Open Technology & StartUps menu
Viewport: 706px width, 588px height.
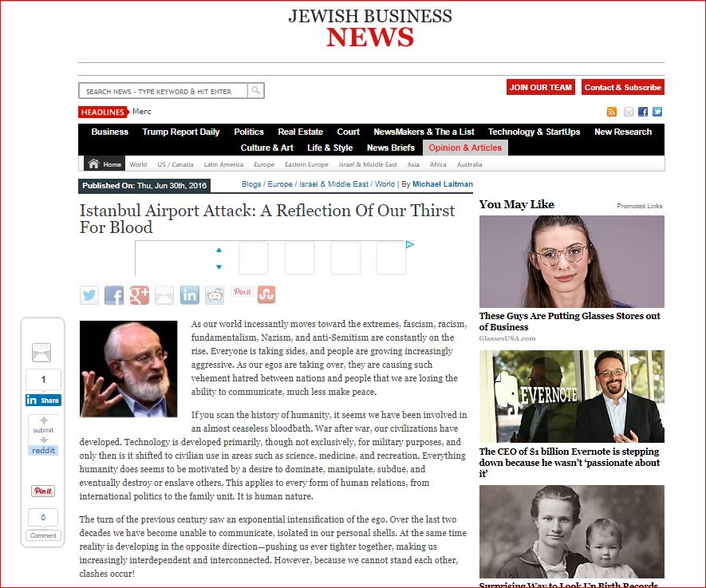tap(534, 132)
